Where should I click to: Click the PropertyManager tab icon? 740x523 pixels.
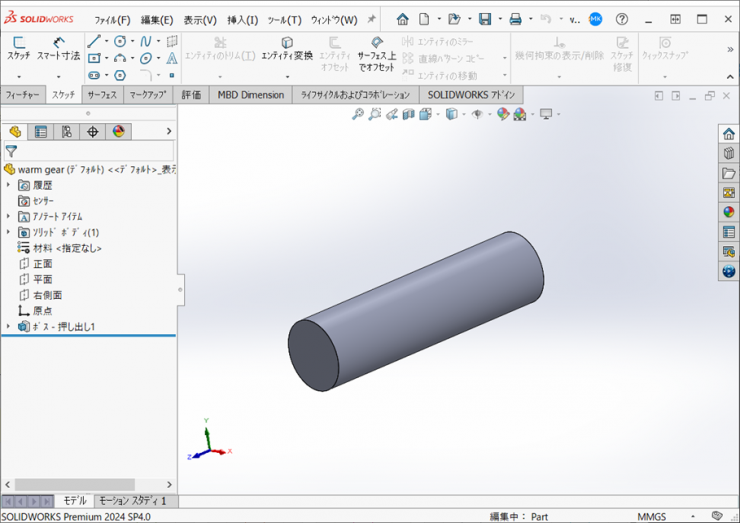tap(41, 132)
